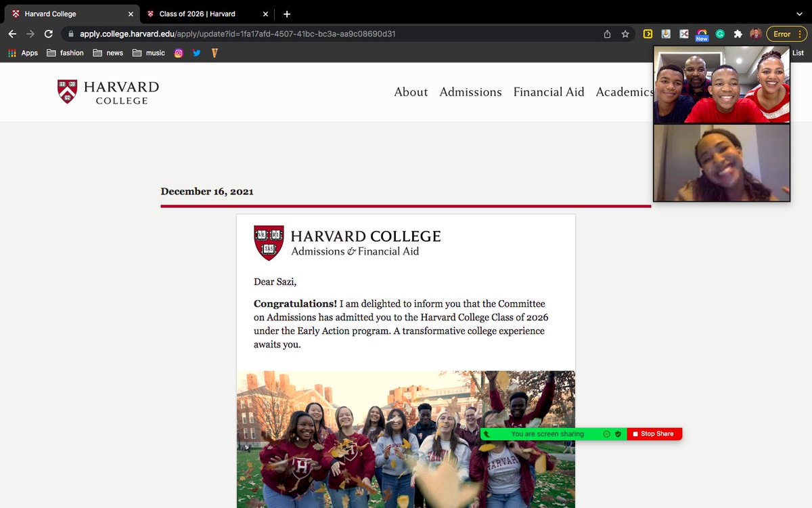Click the smiling woman's video thumbnail

coord(721,163)
